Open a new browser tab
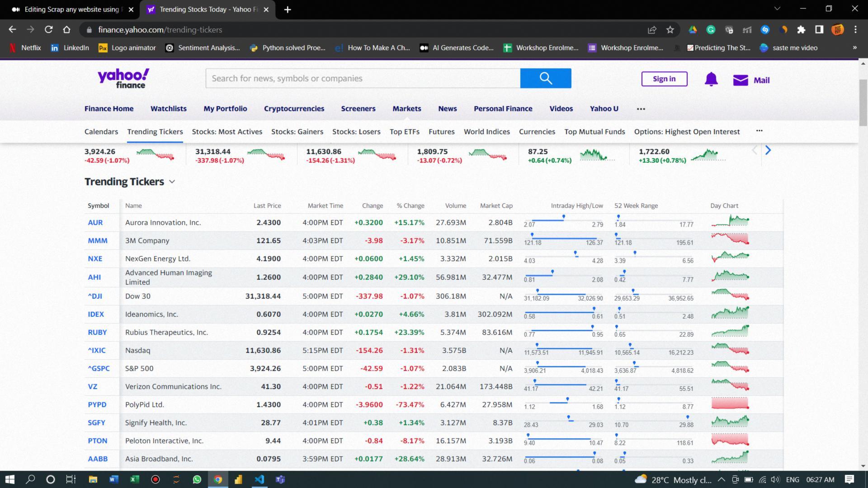This screenshot has height=488, width=868. pyautogui.click(x=288, y=9)
